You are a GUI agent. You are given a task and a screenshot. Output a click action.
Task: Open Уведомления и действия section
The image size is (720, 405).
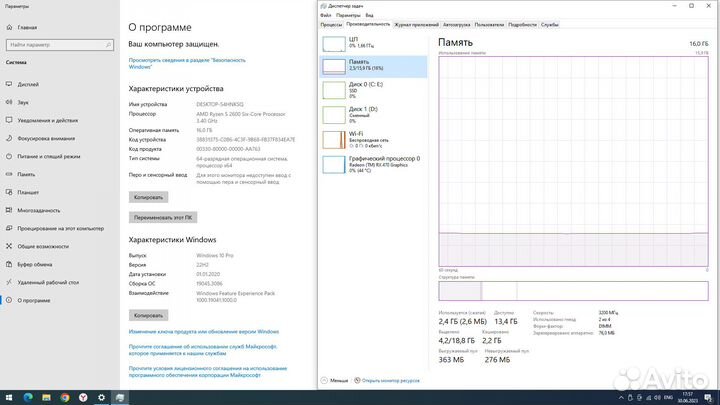tap(48, 120)
